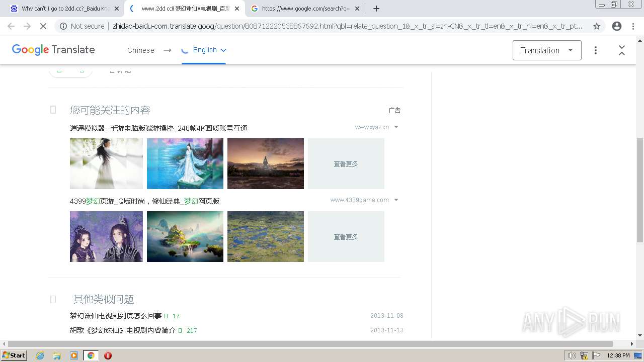The height and width of the screenshot is (362, 644).
Task: Close the Google search tab
Action: click(x=357, y=9)
